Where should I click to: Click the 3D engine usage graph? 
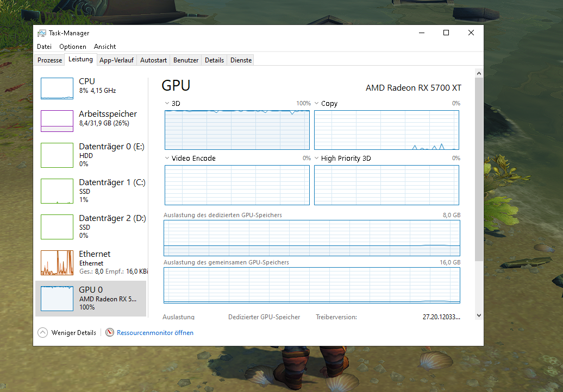pos(237,130)
